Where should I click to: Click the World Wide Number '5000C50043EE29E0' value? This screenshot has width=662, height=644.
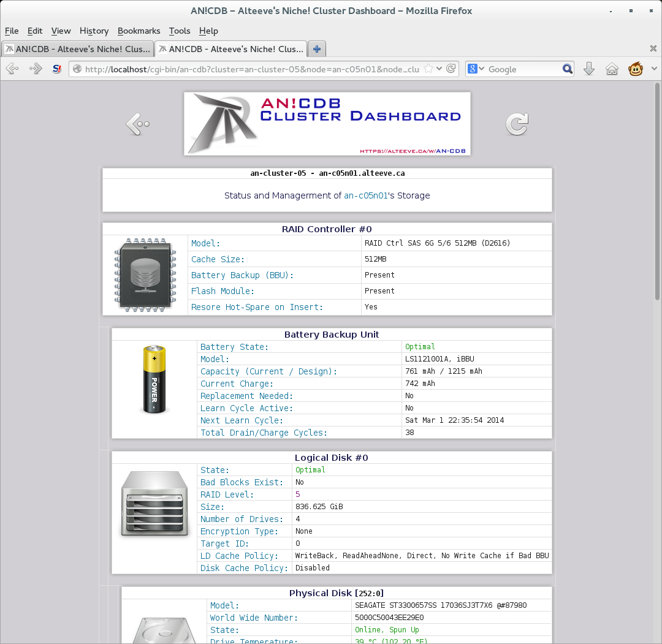[389, 618]
